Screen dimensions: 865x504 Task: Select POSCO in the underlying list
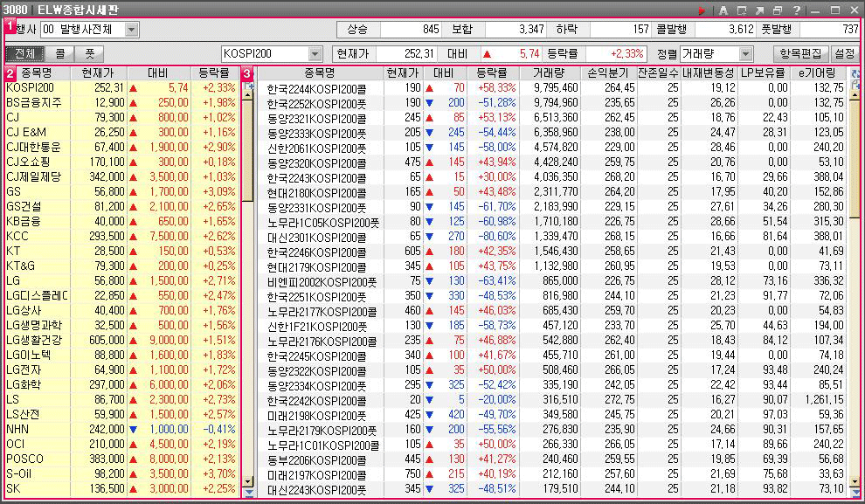pyautogui.click(x=121, y=459)
